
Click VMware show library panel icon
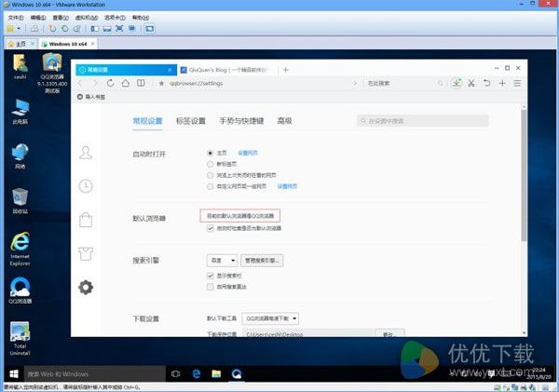pos(94,29)
